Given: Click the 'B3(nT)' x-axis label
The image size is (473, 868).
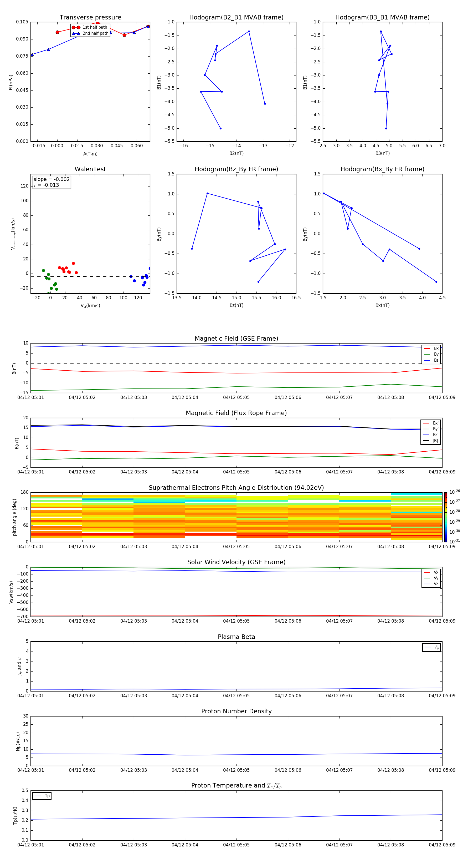Looking at the screenshot, I should 382,154.
